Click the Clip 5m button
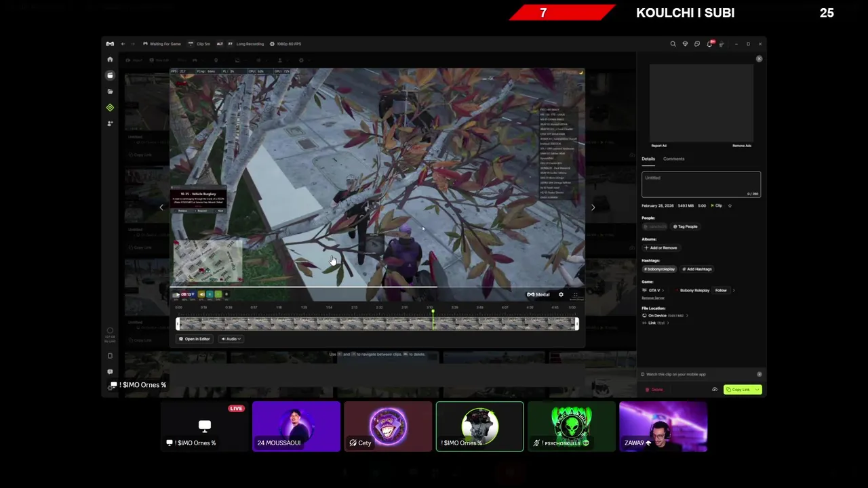868x488 pixels. (x=200, y=44)
